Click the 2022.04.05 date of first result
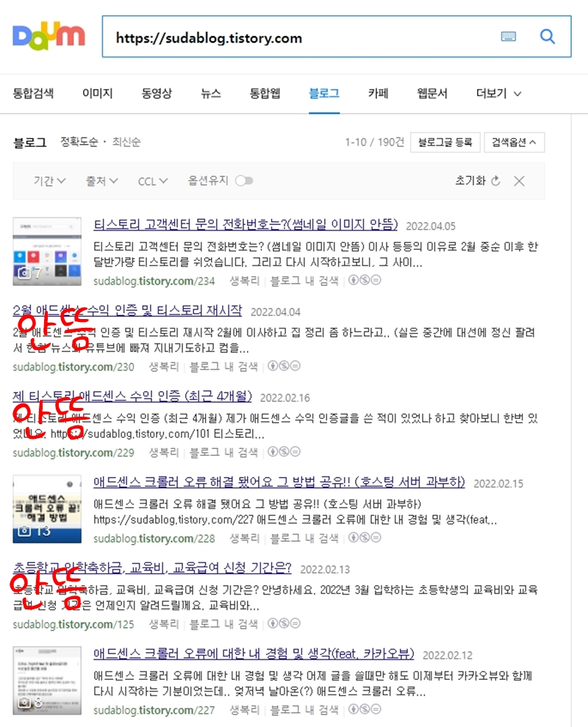 click(x=431, y=226)
